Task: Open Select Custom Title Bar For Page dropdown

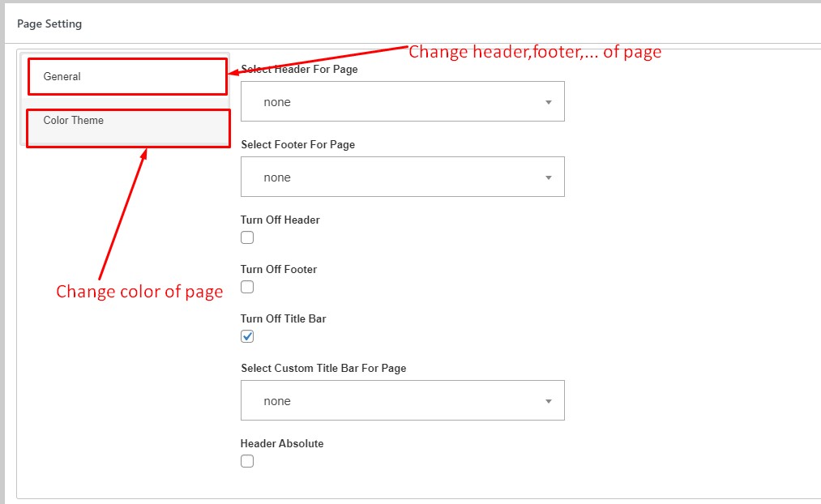Action: pyautogui.click(x=401, y=401)
